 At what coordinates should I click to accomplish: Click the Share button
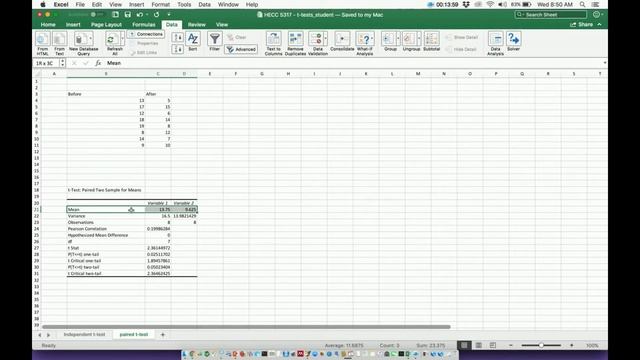click(x=582, y=24)
